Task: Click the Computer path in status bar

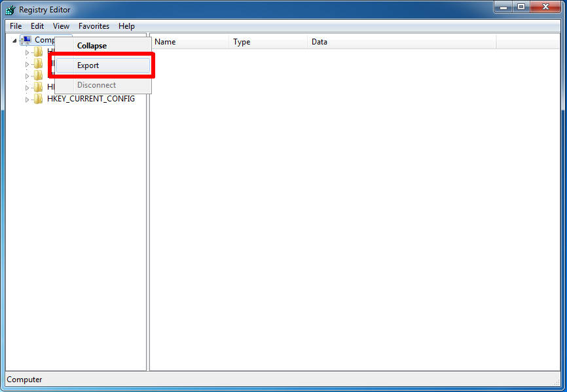Action: tap(25, 380)
